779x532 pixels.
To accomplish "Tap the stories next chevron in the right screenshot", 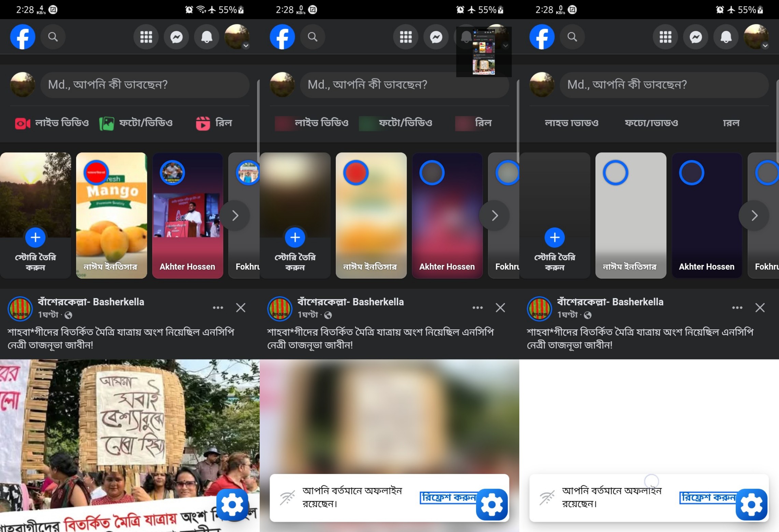I will [754, 216].
